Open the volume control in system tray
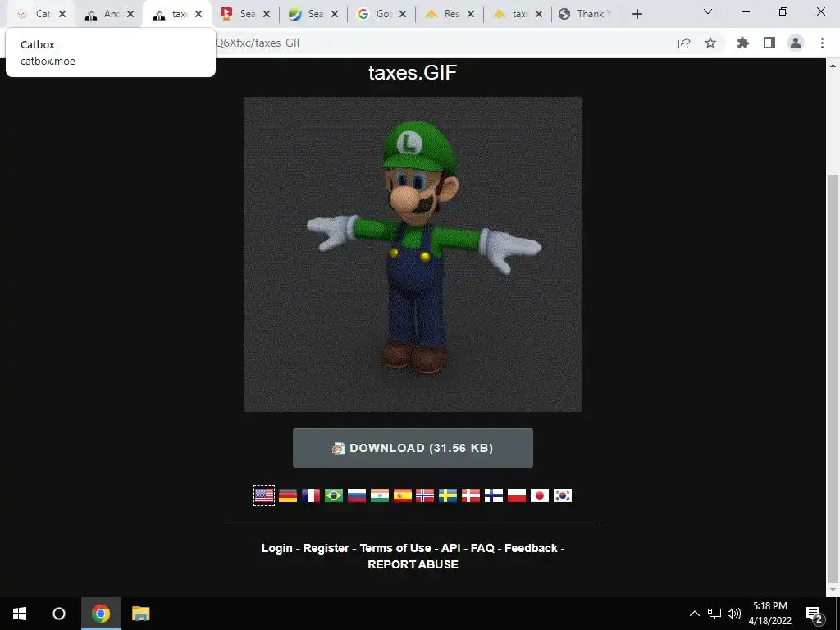 pos(734,614)
